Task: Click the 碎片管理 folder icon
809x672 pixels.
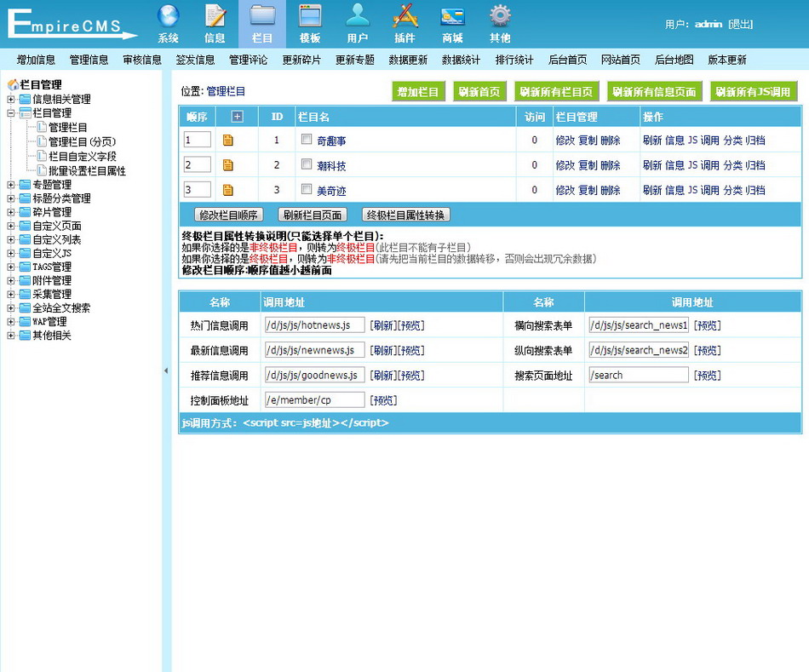Action: tap(25, 212)
